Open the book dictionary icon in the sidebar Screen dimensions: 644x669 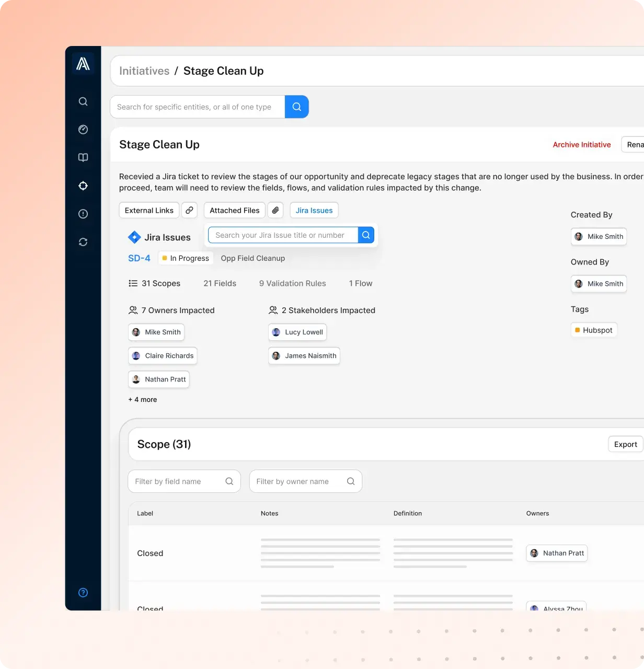(83, 157)
